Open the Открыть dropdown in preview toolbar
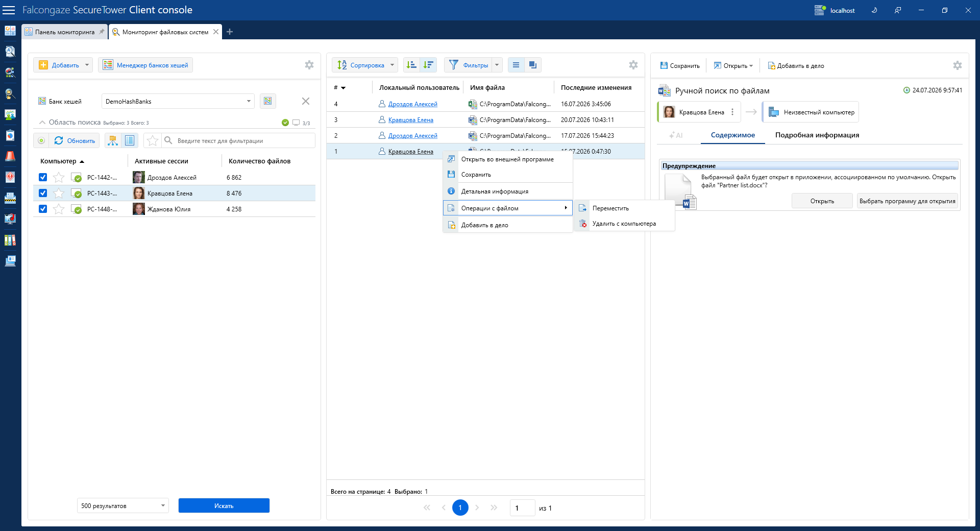The height and width of the screenshot is (531, 980). point(733,65)
